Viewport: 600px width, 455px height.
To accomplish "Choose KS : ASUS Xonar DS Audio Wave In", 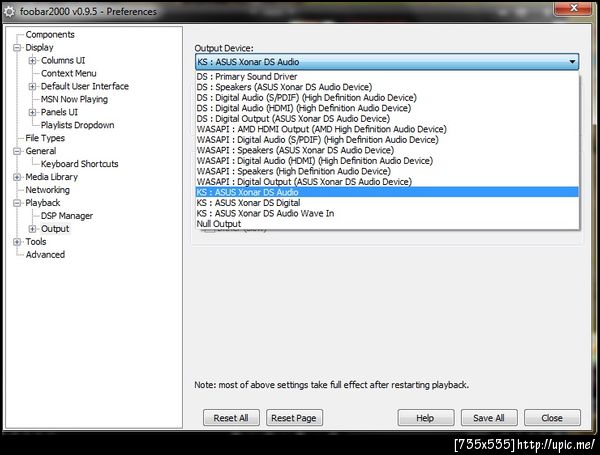I will click(387, 213).
